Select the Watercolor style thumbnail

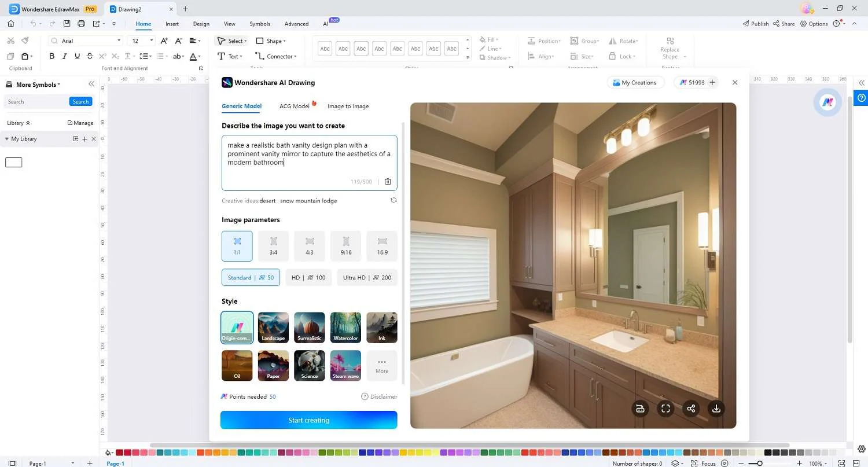point(346,328)
